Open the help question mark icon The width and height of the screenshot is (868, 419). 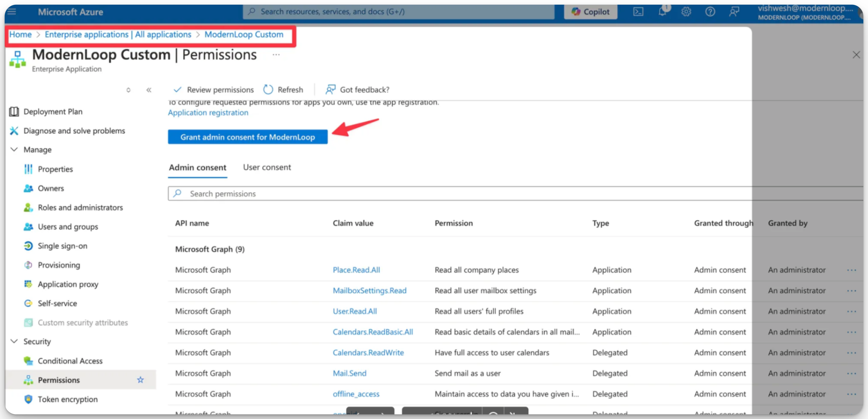710,12
